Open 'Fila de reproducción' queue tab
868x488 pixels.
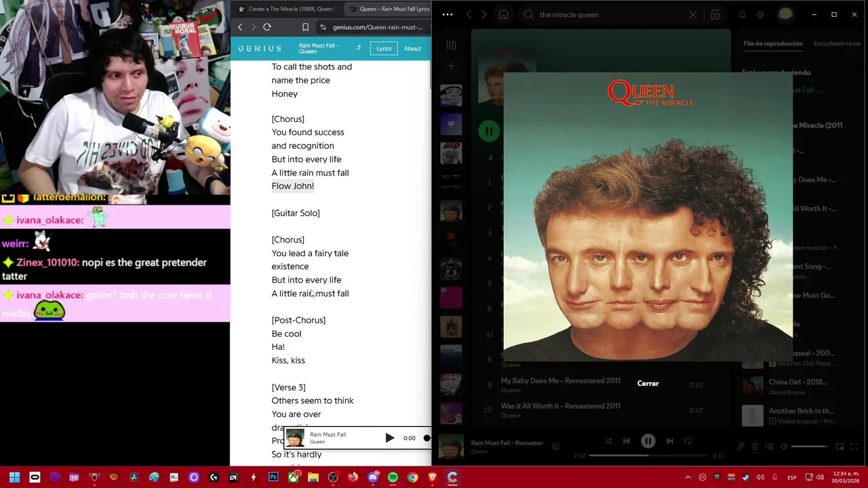[x=773, y=43]
